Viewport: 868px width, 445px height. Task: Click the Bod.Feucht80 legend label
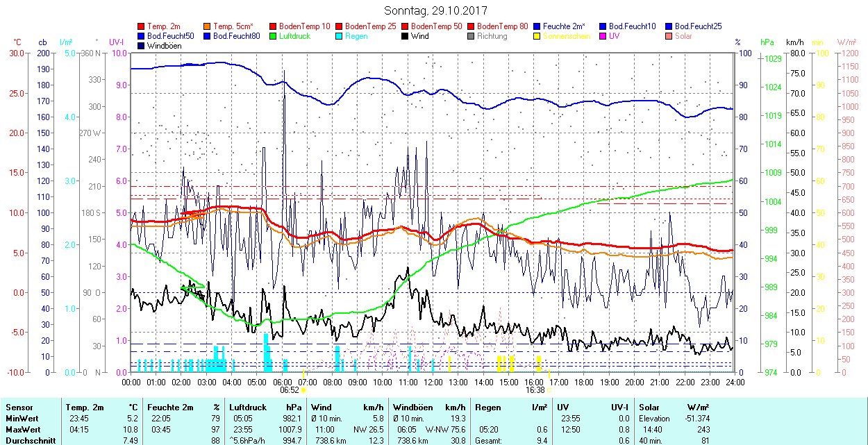coord(237,36)
